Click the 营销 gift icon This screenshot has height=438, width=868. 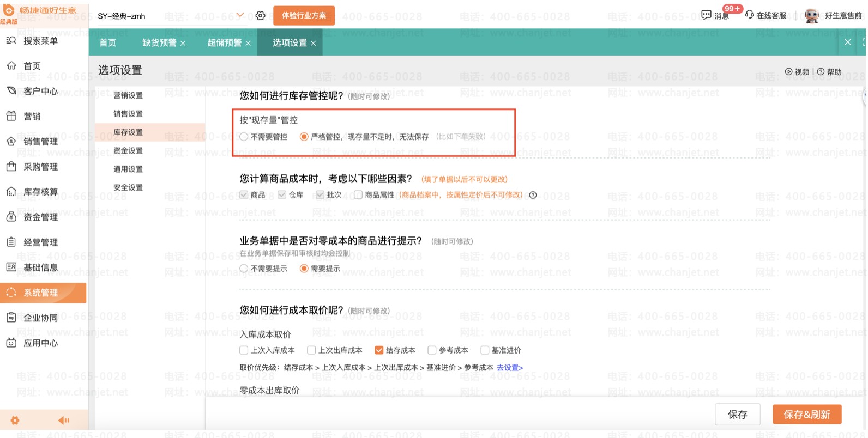click(11, 116)
